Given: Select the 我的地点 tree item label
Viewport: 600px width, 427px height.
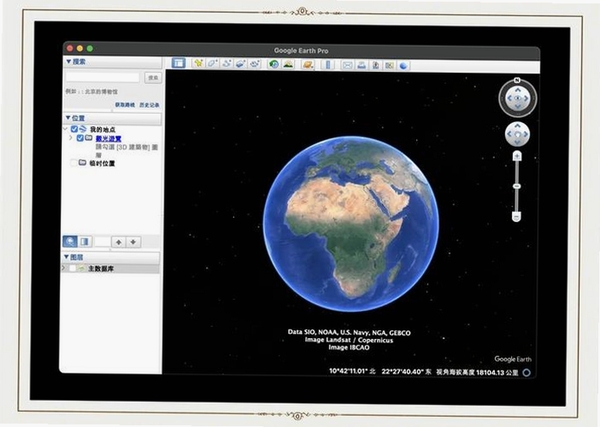Looking at the screenshot, I should click(x=103, y=130).
